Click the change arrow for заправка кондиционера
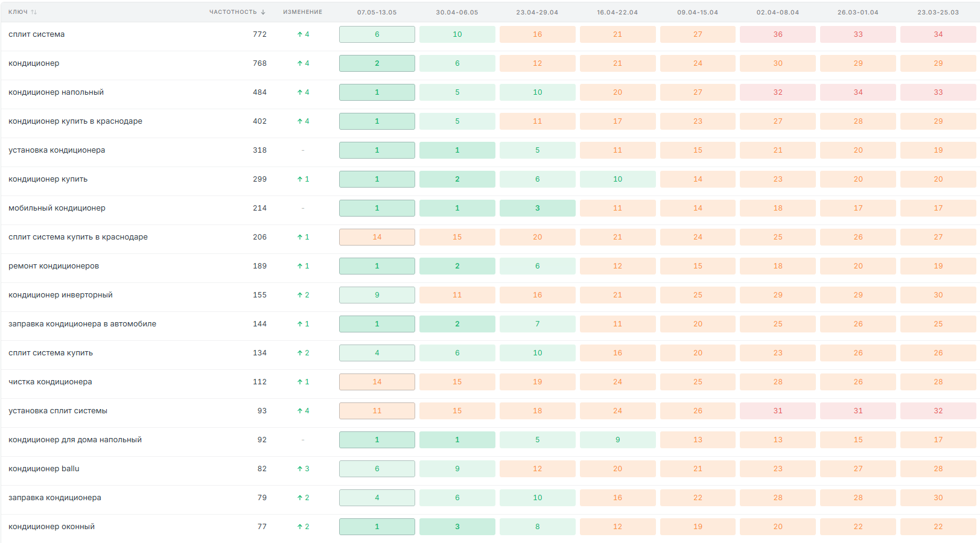Image resolution: width=980 pixels, height=543 pixels. tap(300, 498)
